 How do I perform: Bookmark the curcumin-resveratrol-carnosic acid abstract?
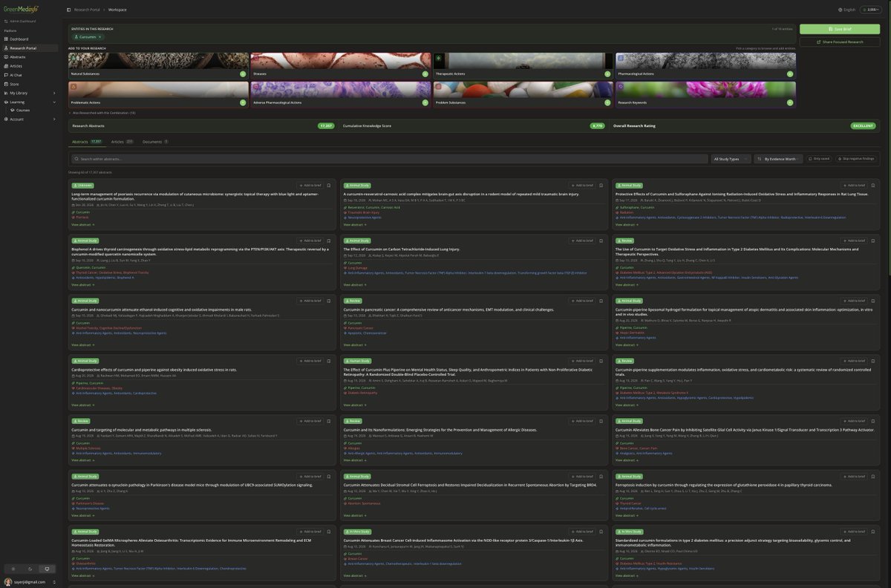pos(601,185)
